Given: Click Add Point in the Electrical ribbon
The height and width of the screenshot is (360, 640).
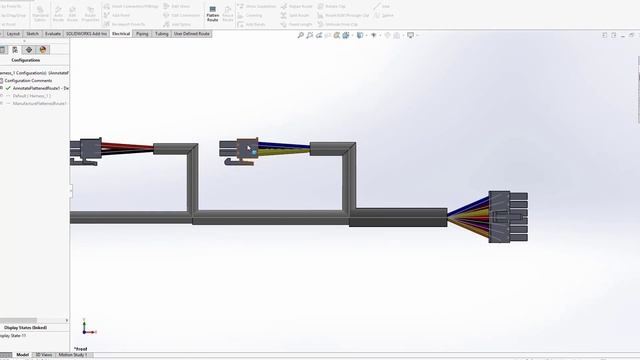Looking at the screenshot, I should (x=117, y=15).
